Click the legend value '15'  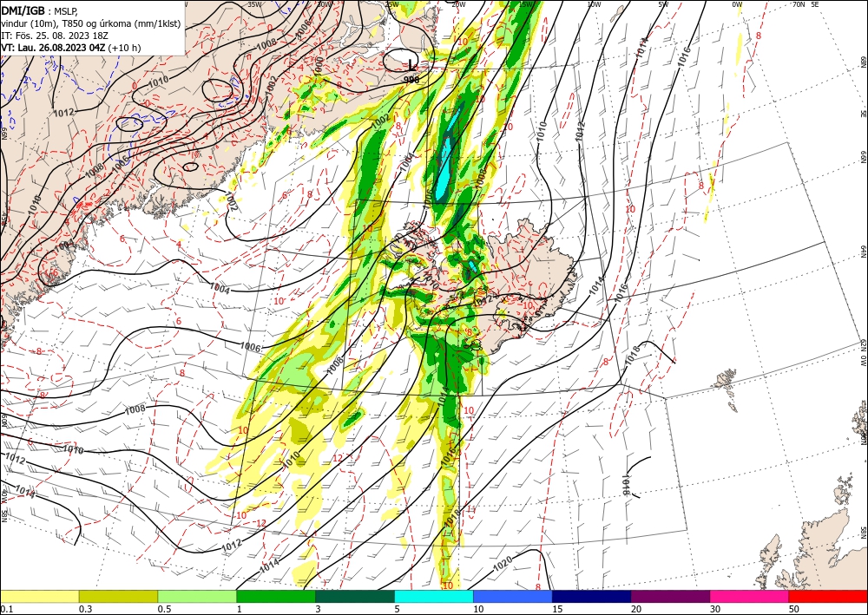click(x=557, y=609)
